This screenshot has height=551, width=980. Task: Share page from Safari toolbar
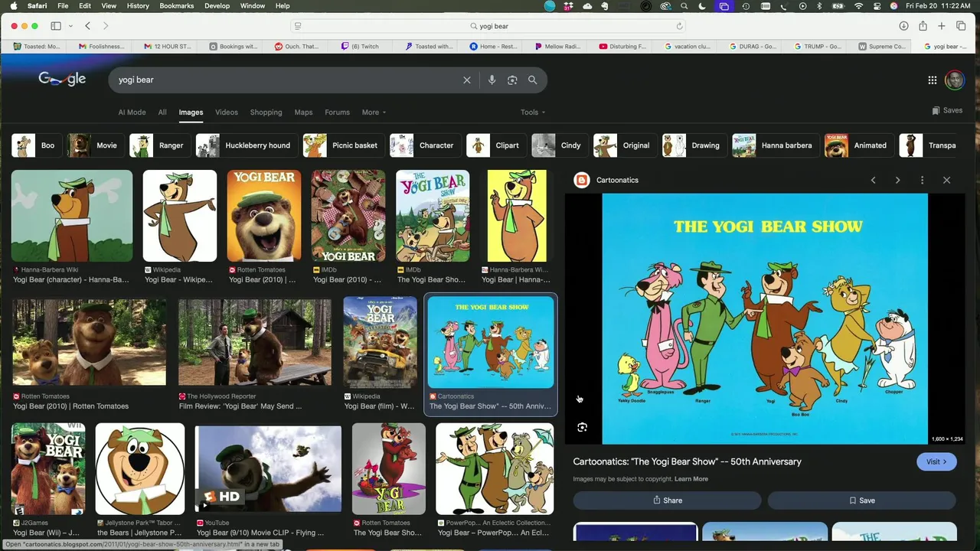923,26
